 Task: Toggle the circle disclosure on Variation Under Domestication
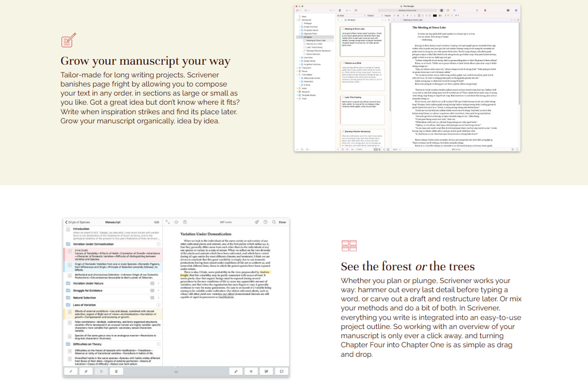tap(159, 244)
